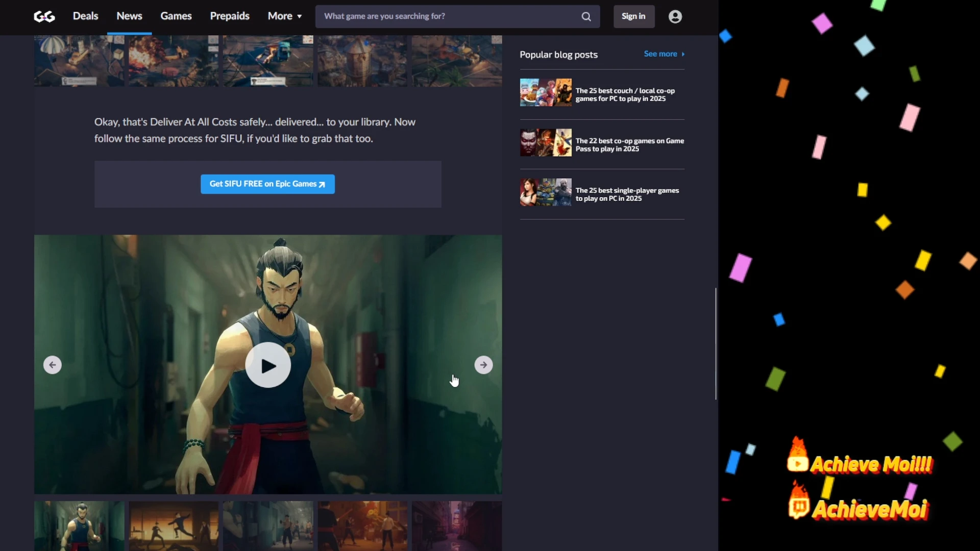
Task: Select first SIFU thumbnail with fighter portrait
Action: [x=79, y=526]
